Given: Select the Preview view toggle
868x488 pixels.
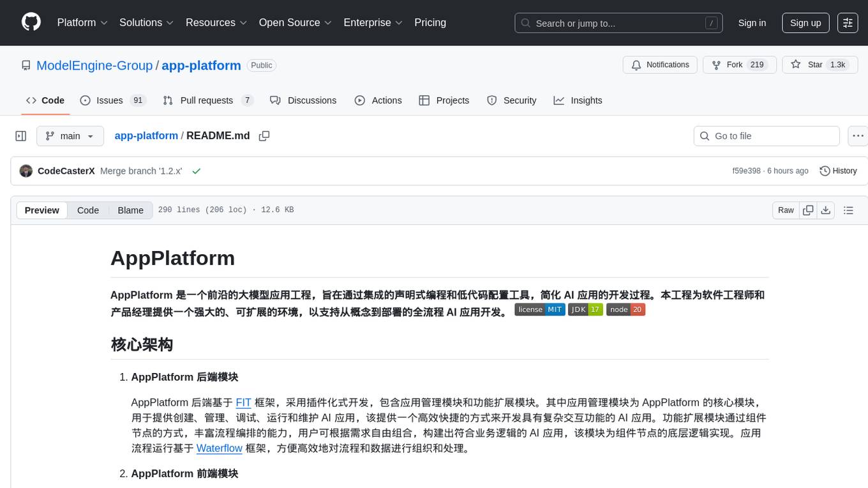Looking at the screenshot, I should click(x=42, y=210).
